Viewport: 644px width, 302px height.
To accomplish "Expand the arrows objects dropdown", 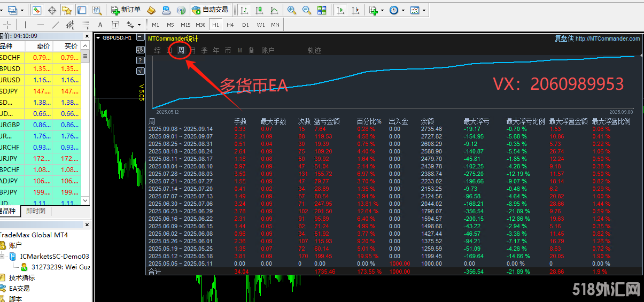I will point(139,25).
